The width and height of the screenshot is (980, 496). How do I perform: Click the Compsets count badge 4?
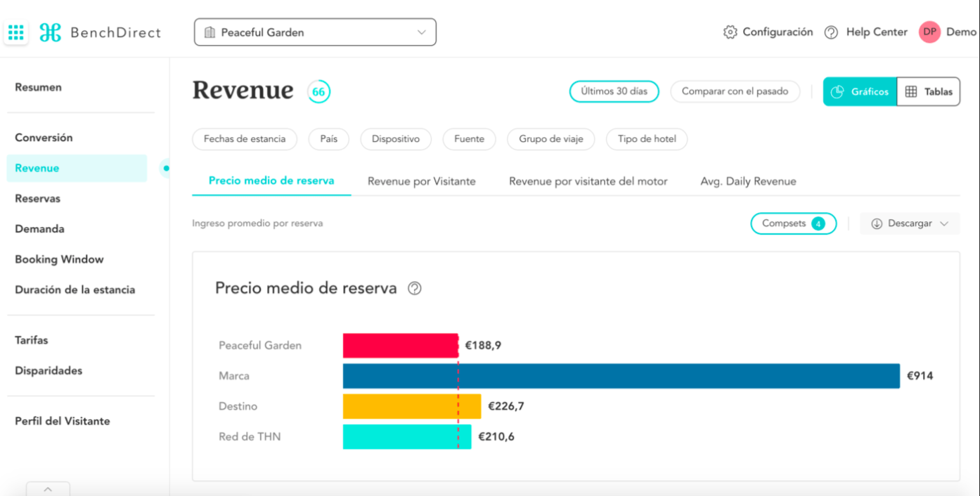coord(818,223)
